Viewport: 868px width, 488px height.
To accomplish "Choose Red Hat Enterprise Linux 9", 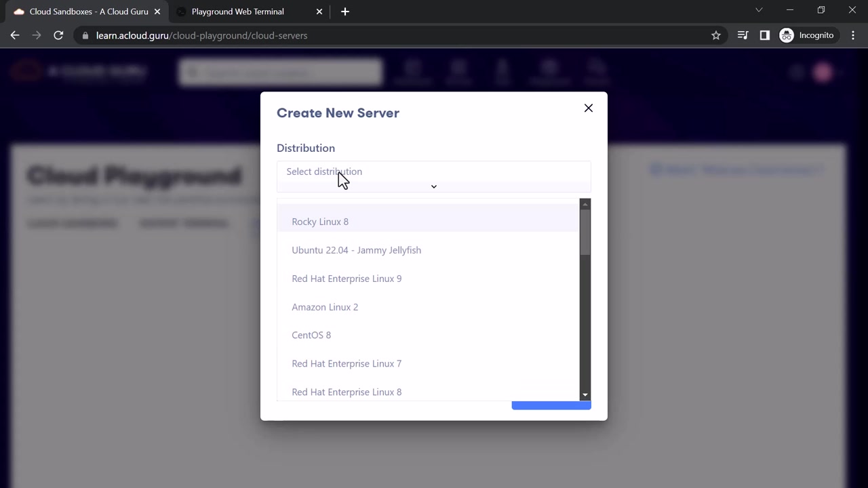I will coord(347,279).
